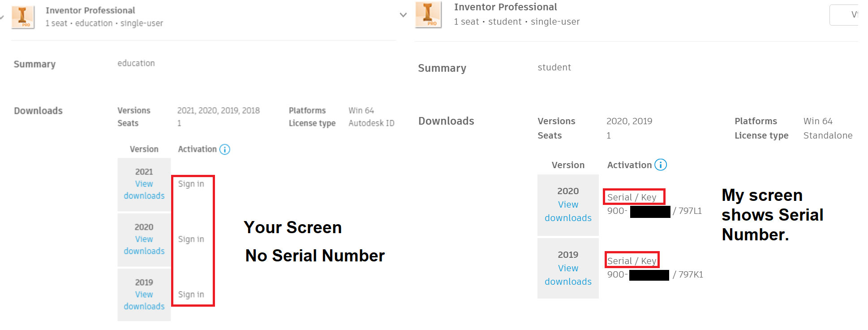The image size is (868, 330).
Task: Select the product key text "/ 797L1"
Action: pos(688,211)
